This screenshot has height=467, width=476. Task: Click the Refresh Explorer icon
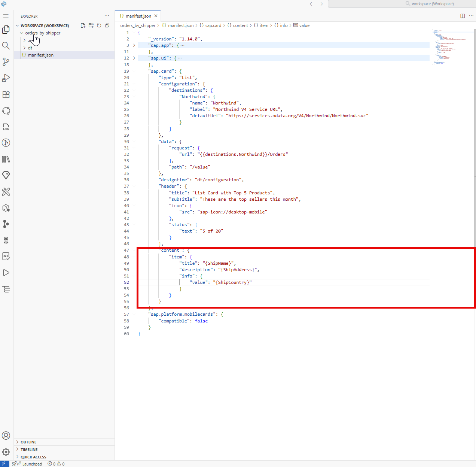point(99,25)
